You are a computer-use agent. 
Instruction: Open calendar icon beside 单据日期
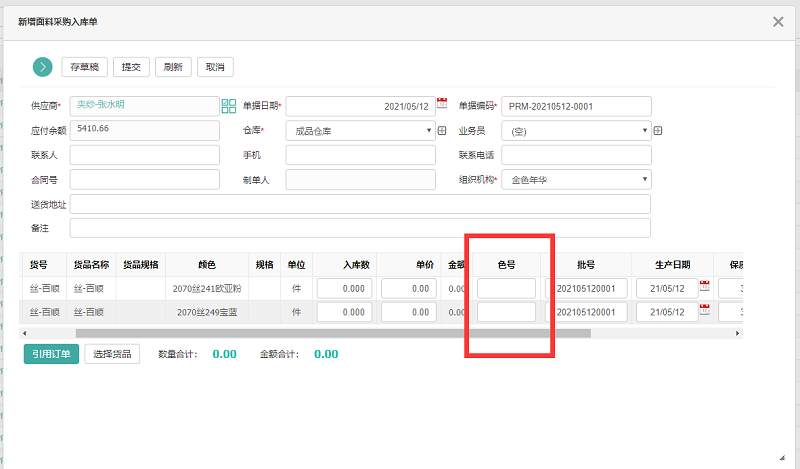click(x=442, y=104)
